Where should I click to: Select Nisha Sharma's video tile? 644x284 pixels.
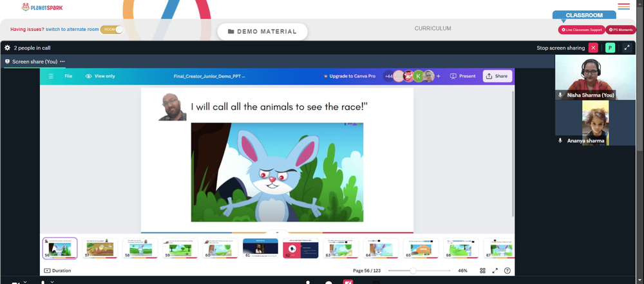tap(595, 77)
